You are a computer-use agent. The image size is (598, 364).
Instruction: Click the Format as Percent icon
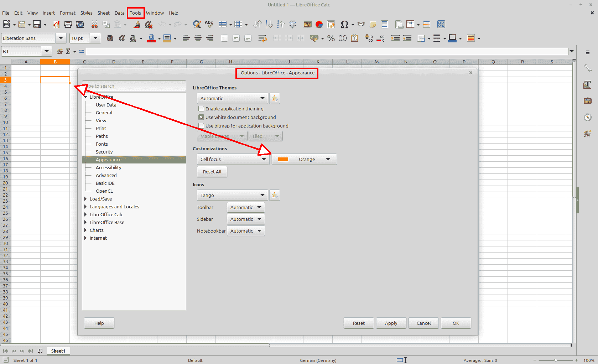[331, 38]
